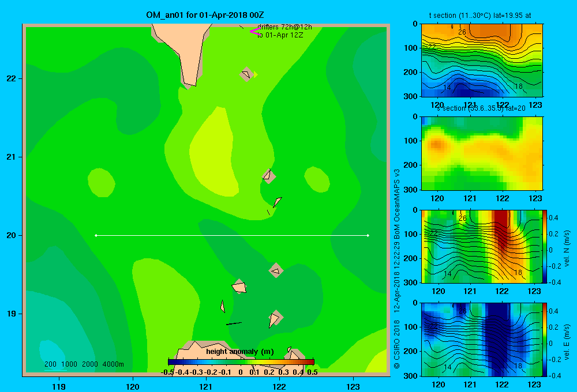Open the salinity section panel
The height and width of the screenshot is (392, 577).
[x=482, y=153]
